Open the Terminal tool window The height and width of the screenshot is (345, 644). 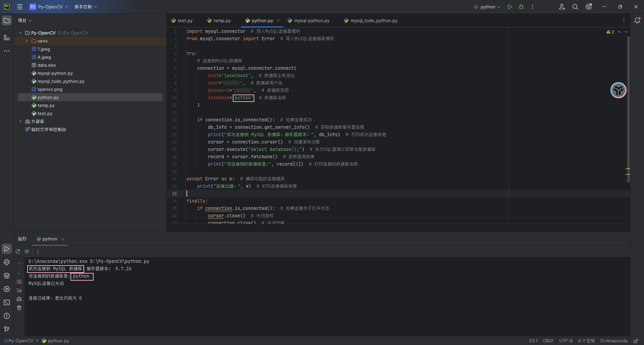click(x=7, y=302)
